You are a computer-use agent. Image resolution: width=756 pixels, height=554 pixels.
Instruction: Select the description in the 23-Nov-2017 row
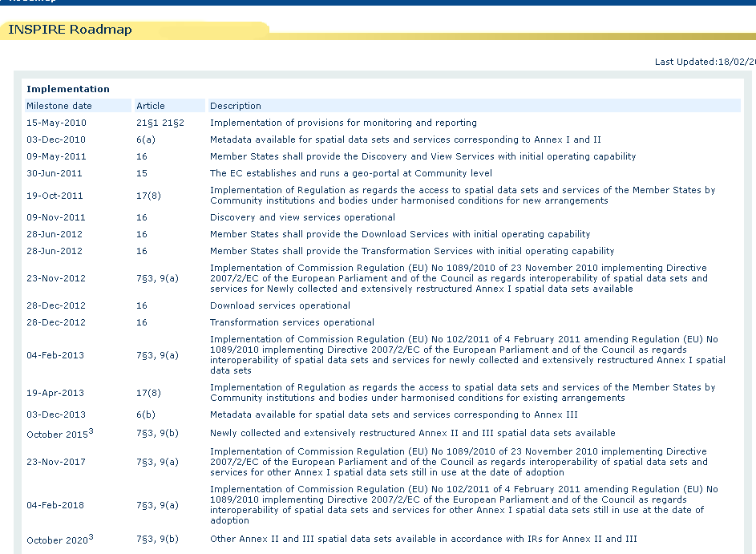point(459,462)
